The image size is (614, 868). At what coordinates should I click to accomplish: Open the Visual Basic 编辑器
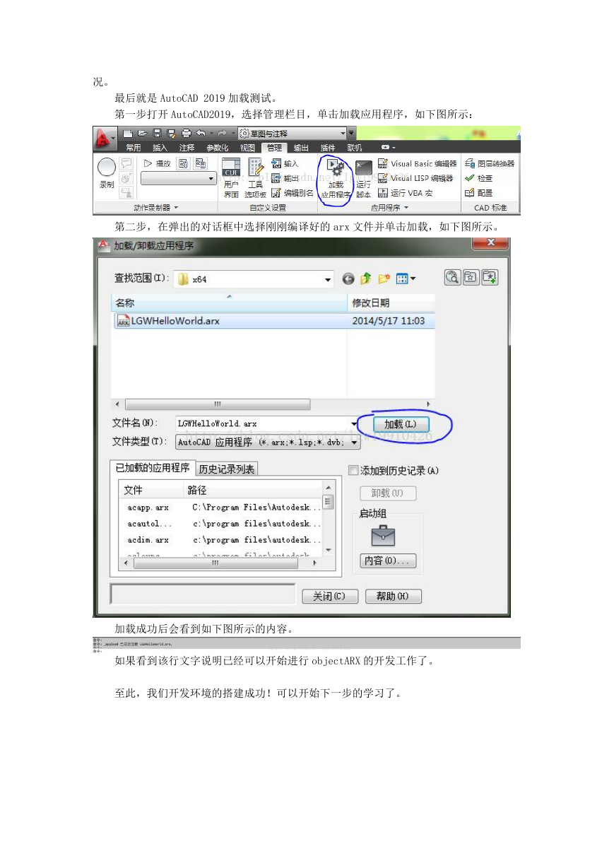click(x=417, y=163)
